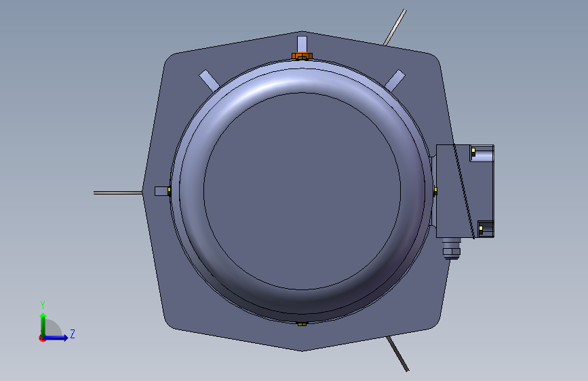The width and height of the screenshot is (588, 381).
Task: Select the upper yellow screw in junction box
Action: pos(473,152)
